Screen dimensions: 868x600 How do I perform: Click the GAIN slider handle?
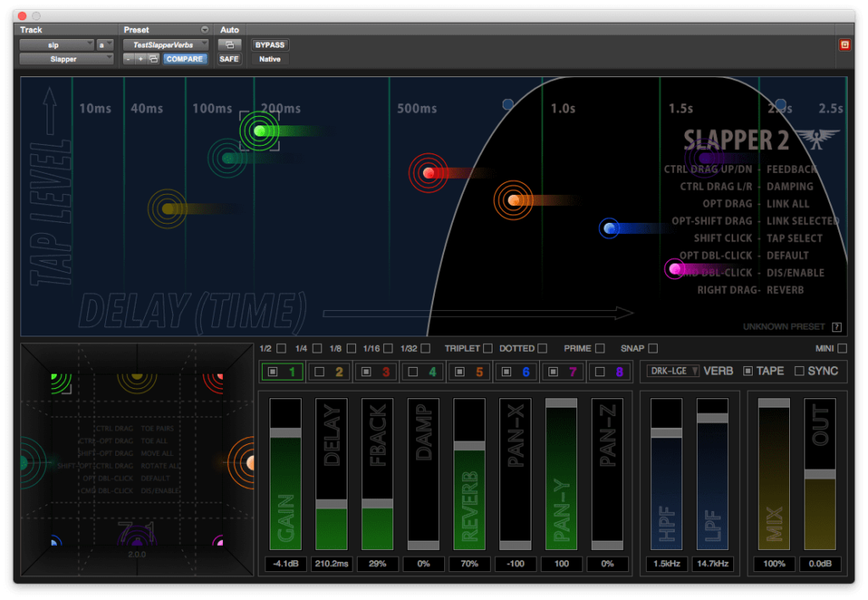pos(285,432)
